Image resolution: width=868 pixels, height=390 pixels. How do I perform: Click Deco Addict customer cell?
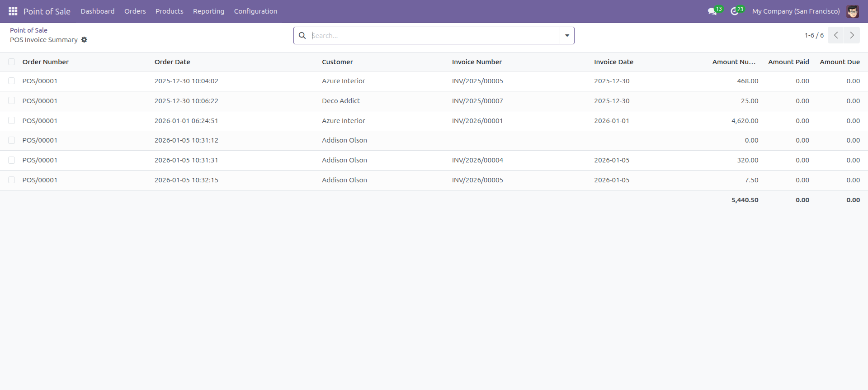pyautogui.click(x=341, y=101)
